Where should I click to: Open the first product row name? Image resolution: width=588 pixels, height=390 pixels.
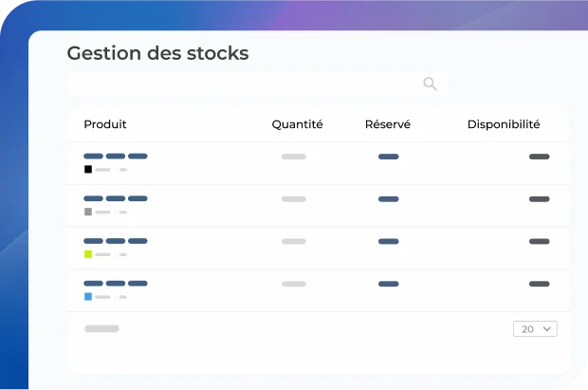coord(116,156)
